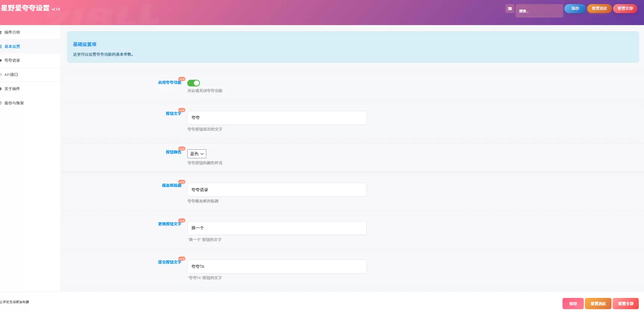Click the red 重置全部 button in footer
Screen dimensions: 644x314
tap(626, 304)
